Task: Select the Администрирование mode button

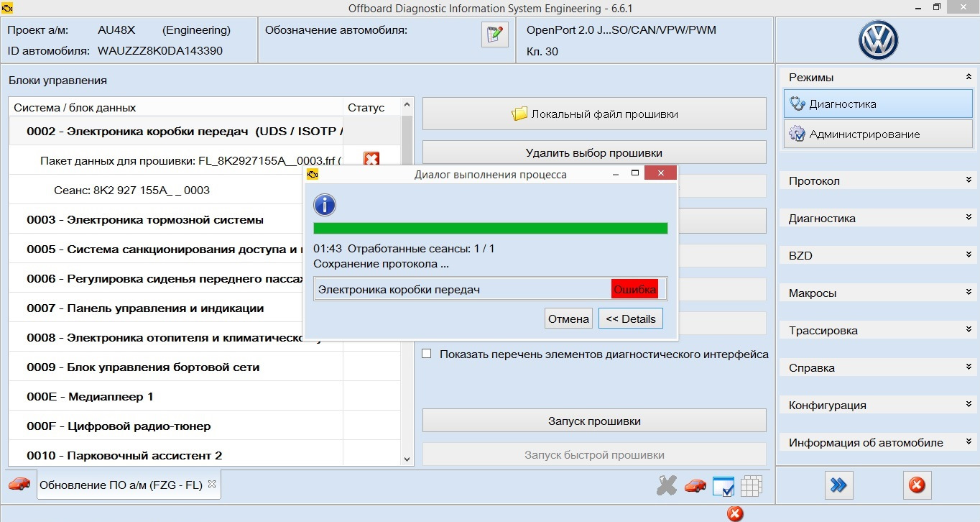Action: (878, 134)
